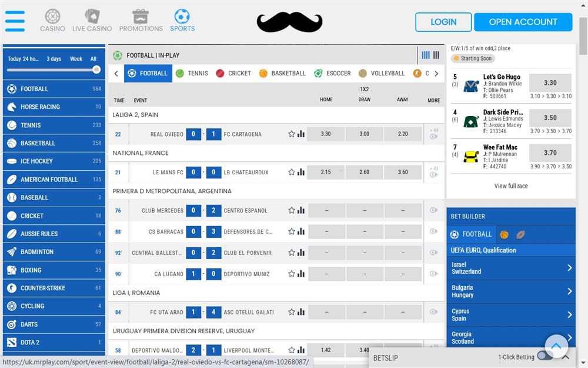The height and width of the screenshot is (368, 588).
Task: Switch to four-column odds layout
Action: click(x=426, y=55)
